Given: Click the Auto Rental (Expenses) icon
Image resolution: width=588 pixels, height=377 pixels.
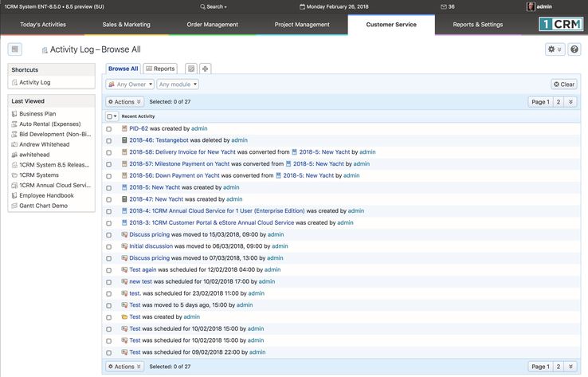Looking at the screenshot, I should point(14,124).
